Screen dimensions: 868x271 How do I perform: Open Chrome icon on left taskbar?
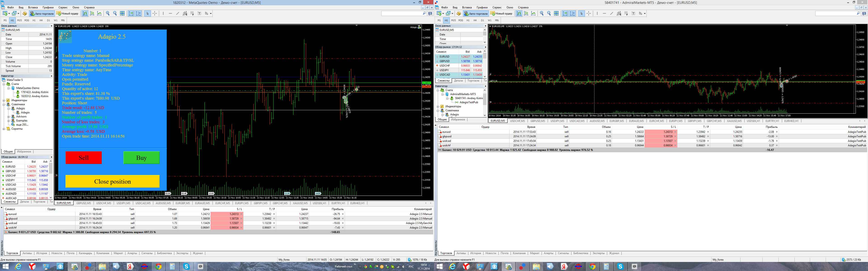tap(158, 267)
